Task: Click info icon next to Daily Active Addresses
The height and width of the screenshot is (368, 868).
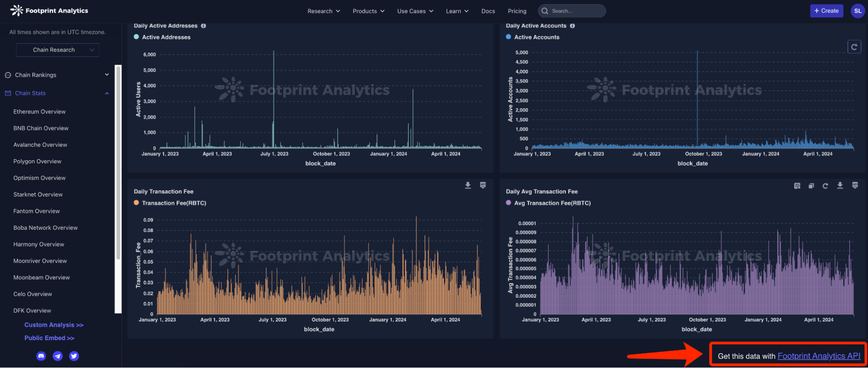Action: click(x=204, y=26)
